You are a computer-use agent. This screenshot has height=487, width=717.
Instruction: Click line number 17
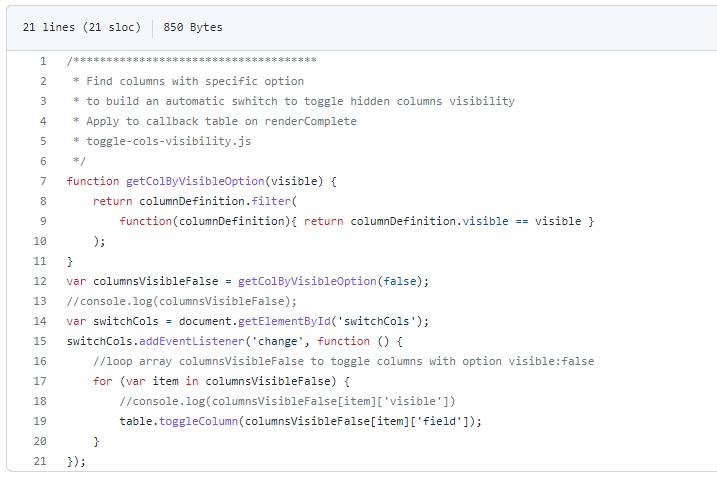point(40,381)
